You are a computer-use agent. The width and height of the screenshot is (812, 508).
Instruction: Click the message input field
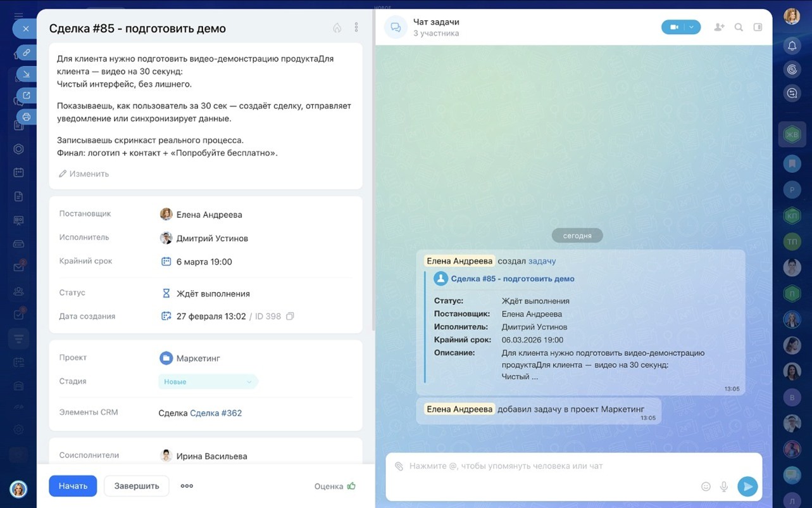557,466
